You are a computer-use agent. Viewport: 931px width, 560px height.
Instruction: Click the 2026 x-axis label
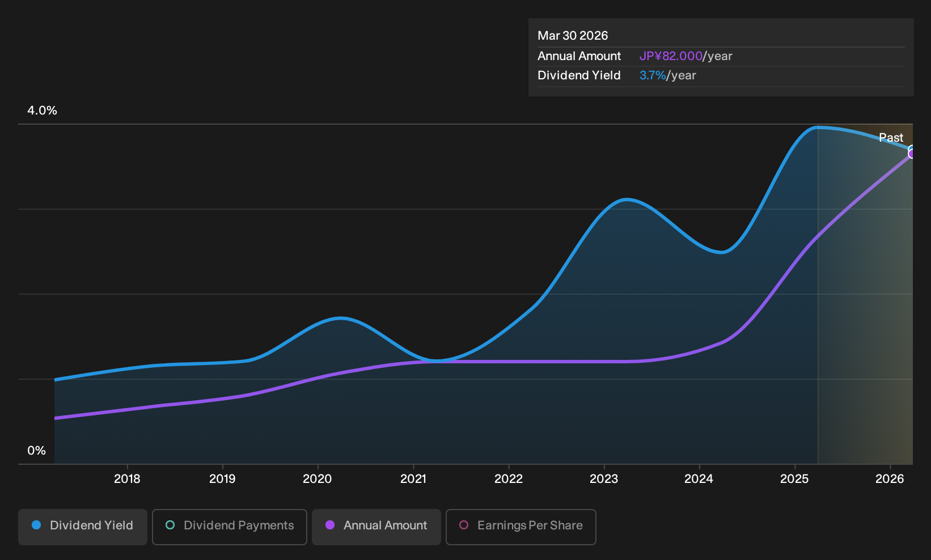pyautogui.click(x=890, y=479)
